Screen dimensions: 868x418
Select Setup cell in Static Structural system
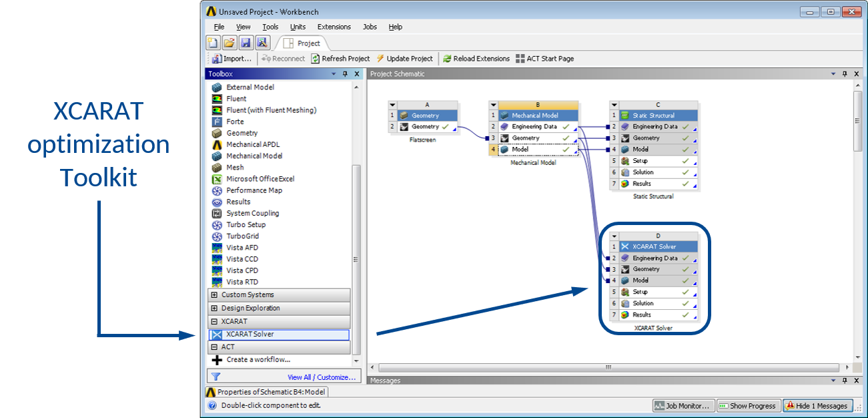653,161
